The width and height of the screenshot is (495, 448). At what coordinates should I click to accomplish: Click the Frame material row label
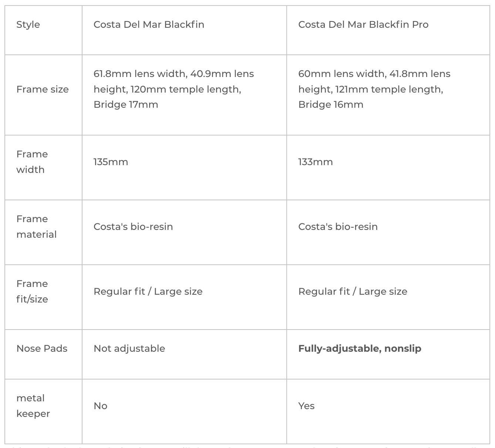point(36,227)
